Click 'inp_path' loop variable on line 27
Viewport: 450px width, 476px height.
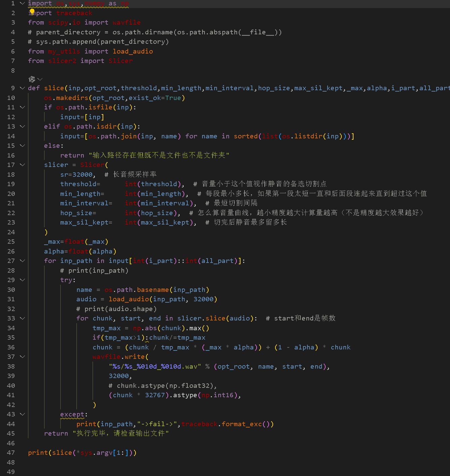[x=76, y=261]
